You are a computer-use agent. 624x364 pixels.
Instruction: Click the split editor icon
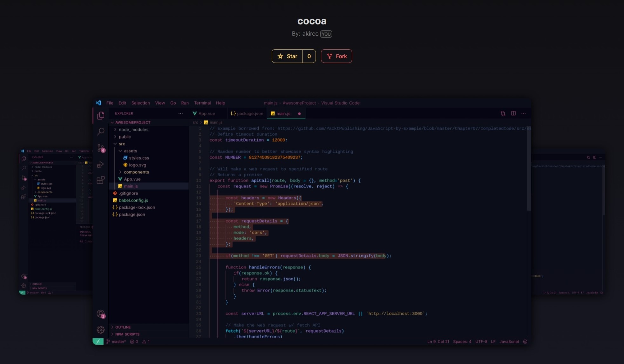pyautogui.click(x=513, y=113)
